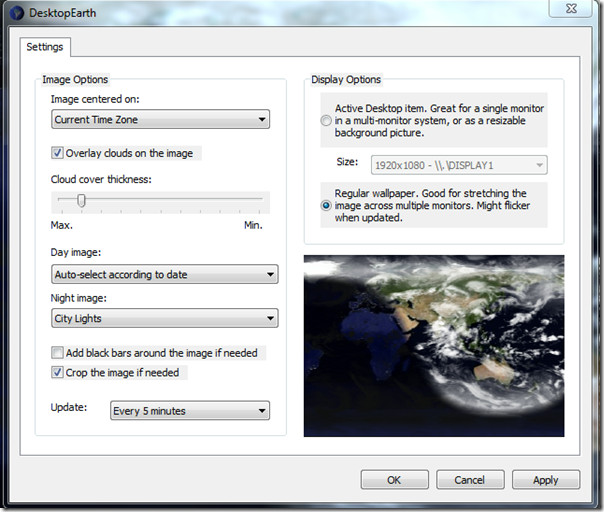Click the Min. label under the slider
Image resolution: width=604 pixels, height=512 pixels.
[x=253, y=225]
